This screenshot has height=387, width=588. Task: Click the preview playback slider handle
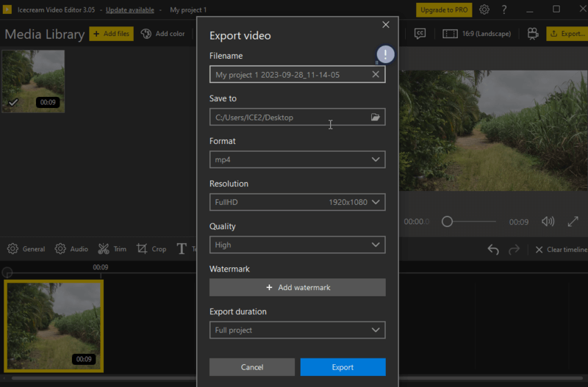tap(447, 222)
